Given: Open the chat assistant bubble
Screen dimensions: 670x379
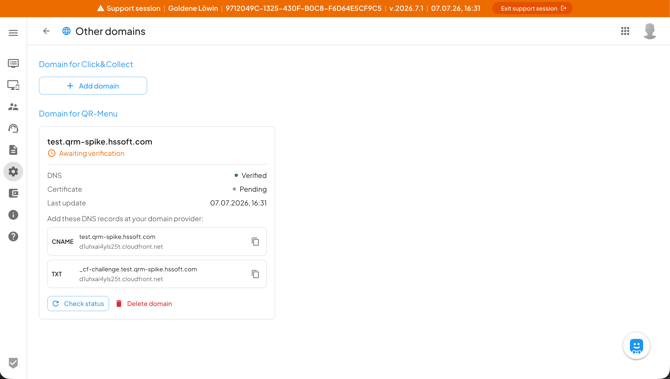Looking at the screenshot, I should (636, 346).
